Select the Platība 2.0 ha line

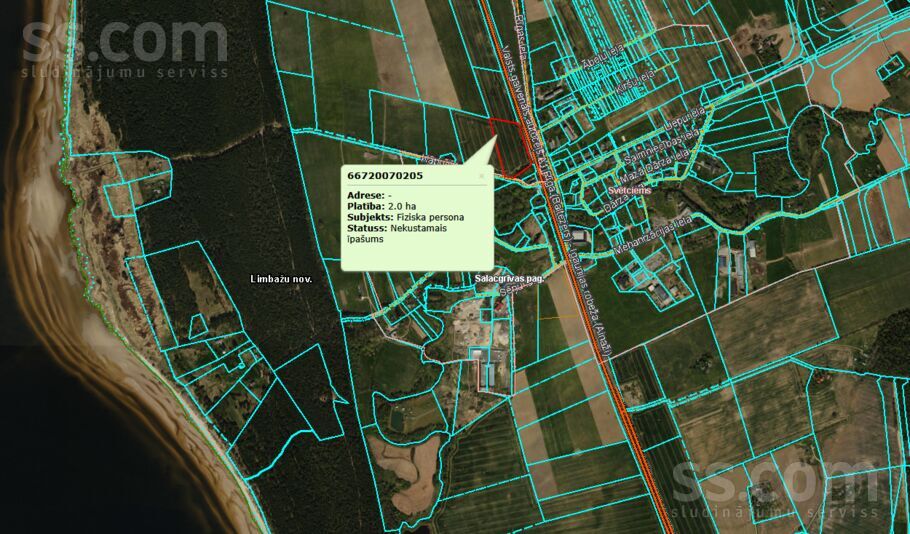(x=378, y=205)
